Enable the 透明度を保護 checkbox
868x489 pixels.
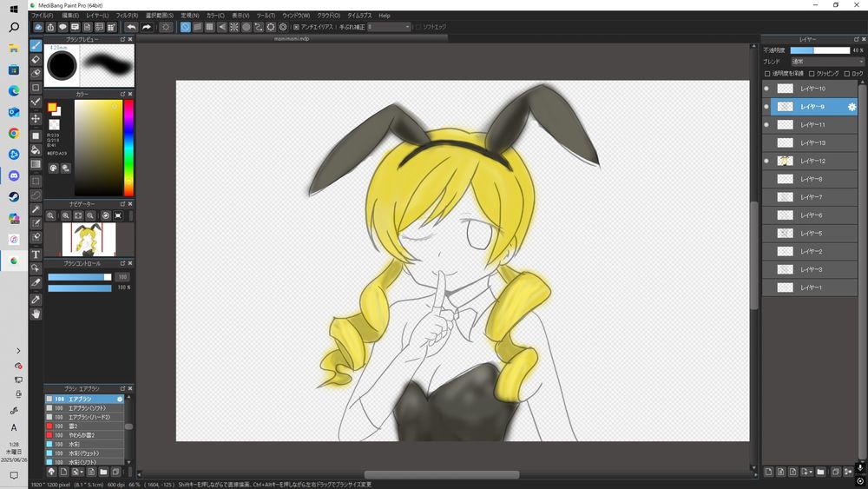(x=766, y=74)
